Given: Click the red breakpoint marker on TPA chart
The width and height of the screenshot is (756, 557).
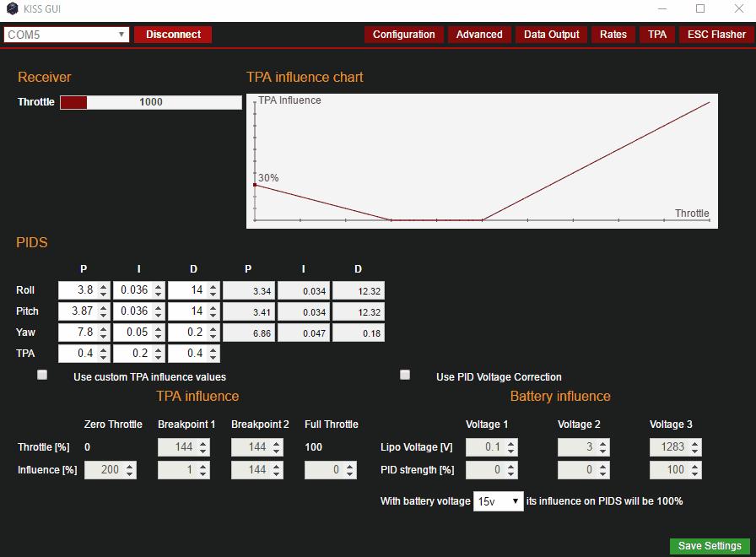Looking at the screenshot, I should [x=255, y=185].
